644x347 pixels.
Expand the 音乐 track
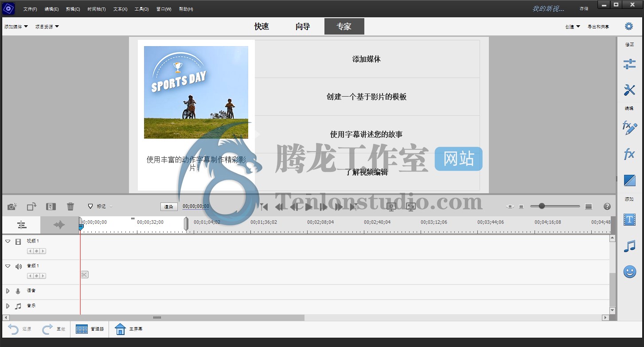click(x=8, y=306)
